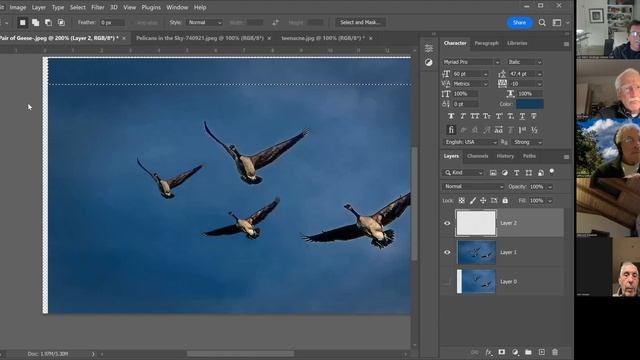Open Layers panel options menu icon
Viewport: 640px width, 360px height.
pyautogui.click(x=566, y=157)
